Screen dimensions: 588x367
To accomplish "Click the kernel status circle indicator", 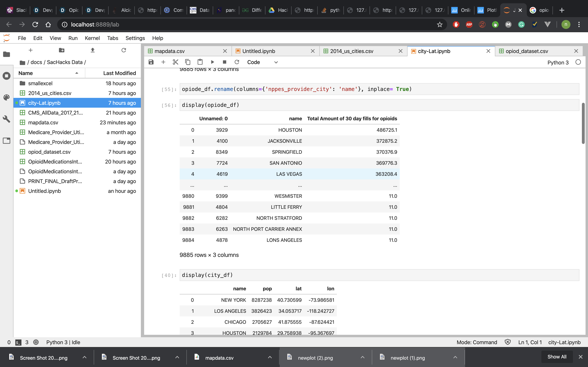I will [x=578, y=62].
